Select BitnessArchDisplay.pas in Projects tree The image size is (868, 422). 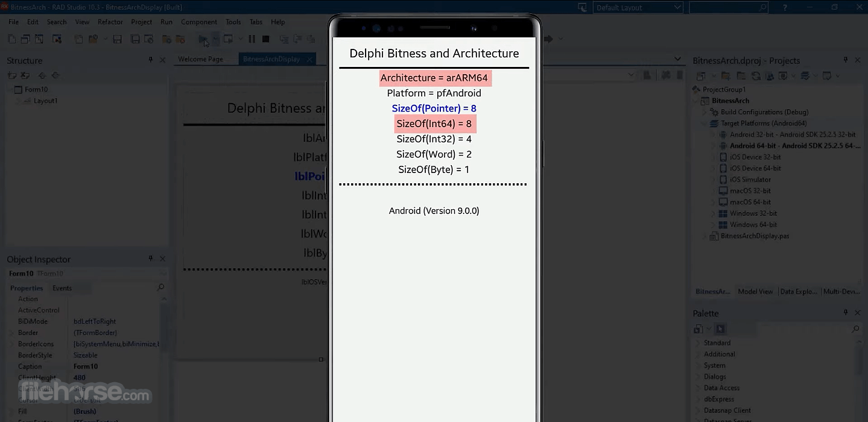coord(755,236)
